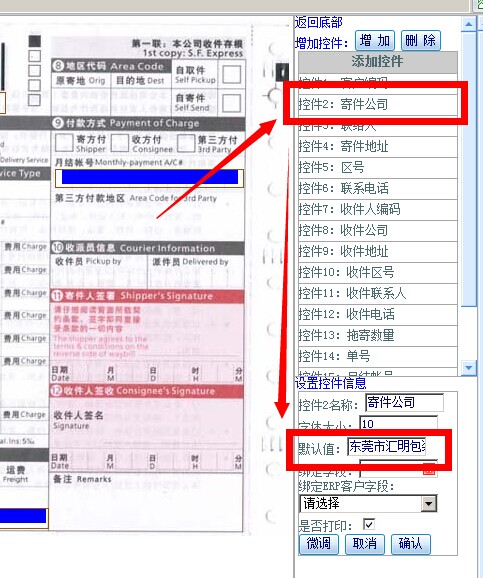Click the blue 月结帐号 field on the waybill
The height and width of the screenshot is (578, 483).
(149, 177)
